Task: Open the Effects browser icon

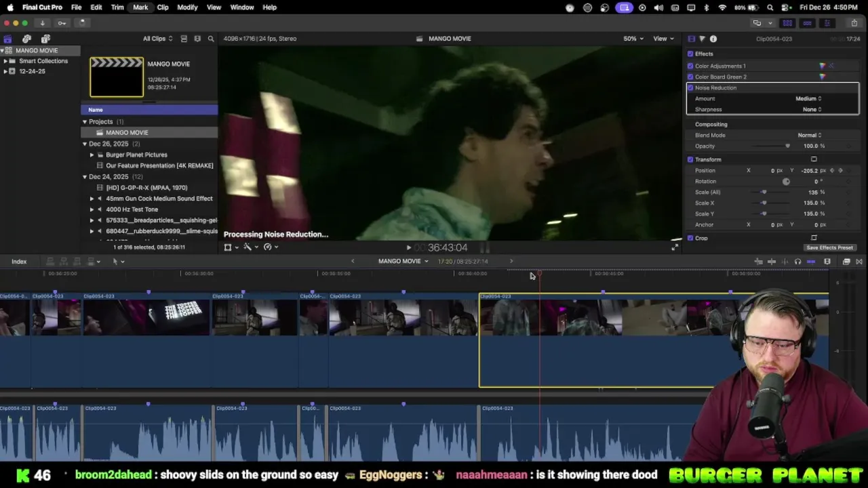Action: point(846,262)
